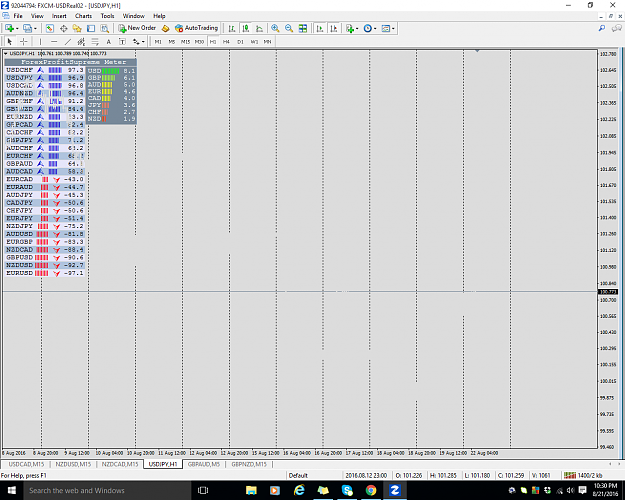Click the EURUSD -97.1 meter row
The image size is (625, 500).
[45, 273]
